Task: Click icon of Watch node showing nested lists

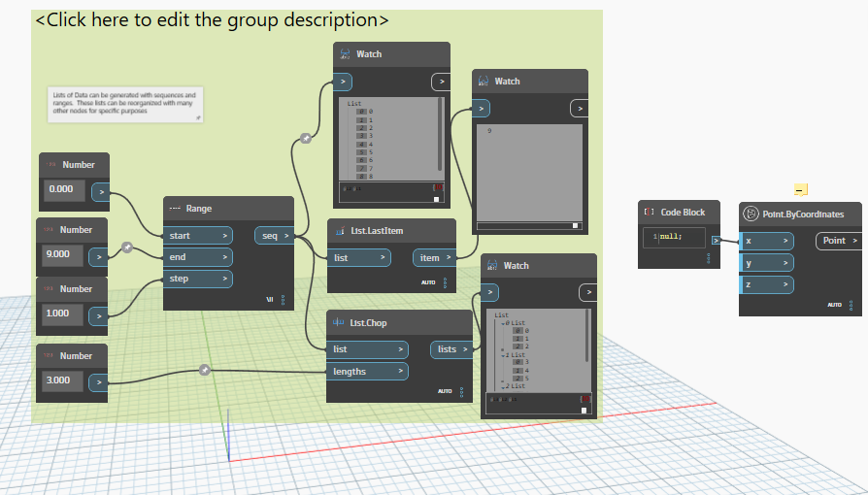Action: [492, 265]
